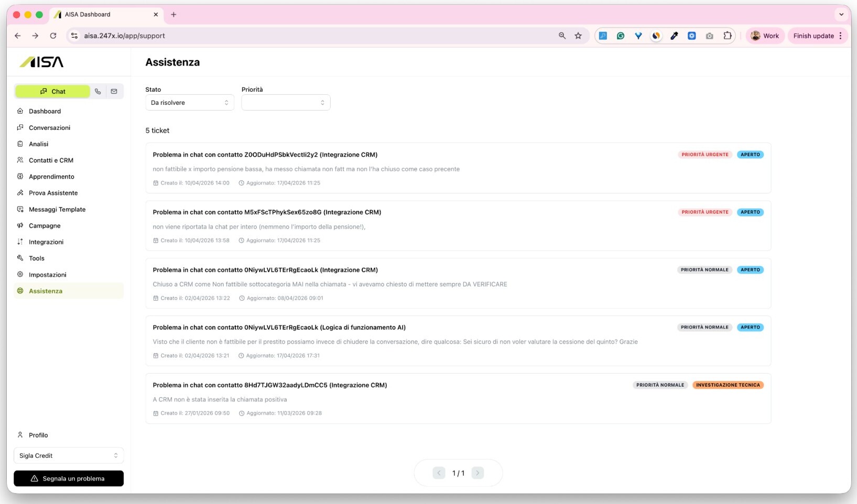This screenshot has width=857, height=504.
Task: Open the ticket for contact Z0ODuHdPSbkVectIi2y2
Action: coord(265,155)
